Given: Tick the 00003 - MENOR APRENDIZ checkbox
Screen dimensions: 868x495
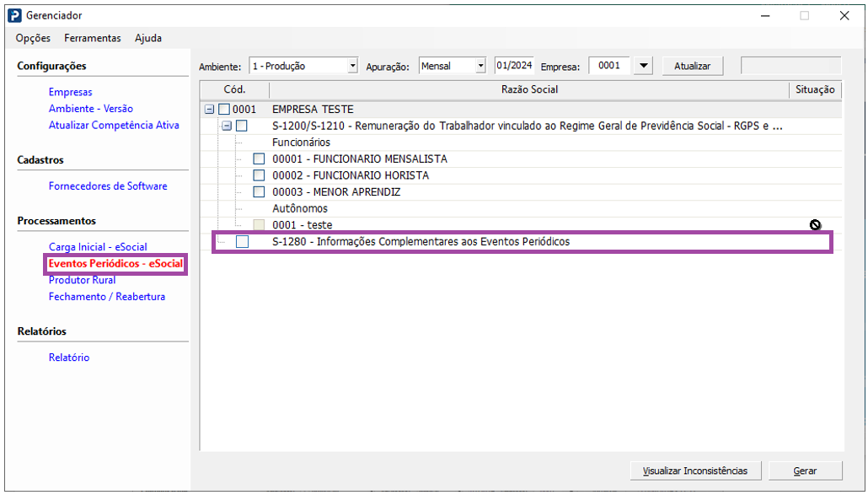Looking at the screenshot, I should [x=259, y=192].
